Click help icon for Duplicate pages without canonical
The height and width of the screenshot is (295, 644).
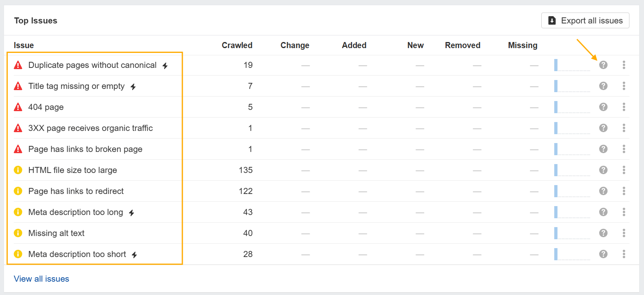603,65
